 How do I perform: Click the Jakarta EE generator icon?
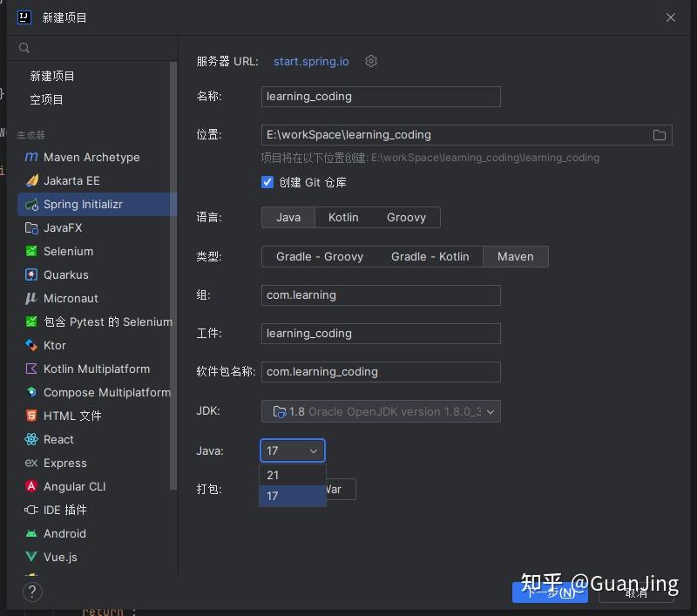[32, 180]
